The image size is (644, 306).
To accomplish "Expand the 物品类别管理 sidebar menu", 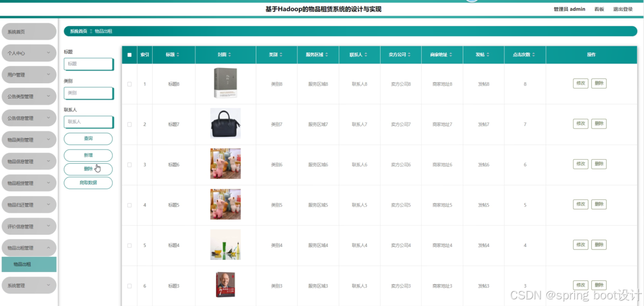I will [x=28, y=140].
